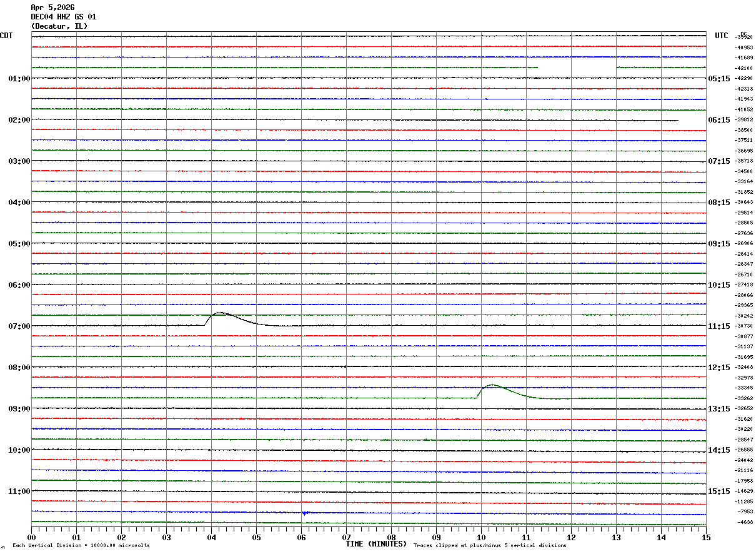Click the 12:15 UTC row label

tap(719, 368)
